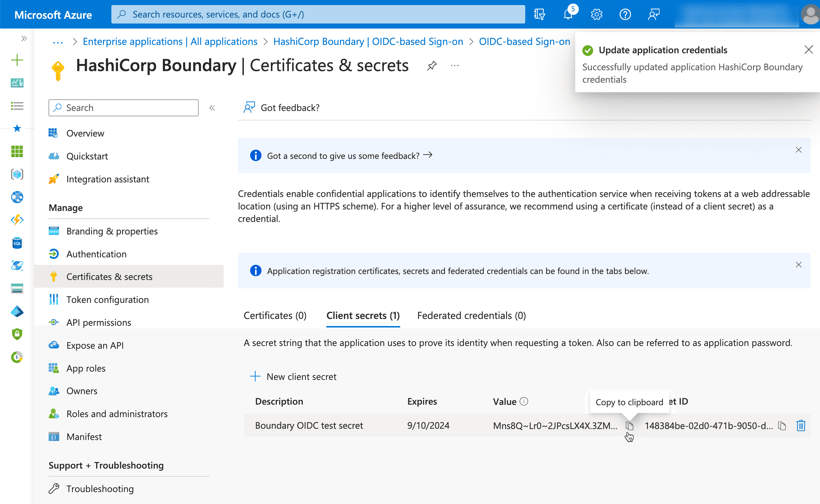Image resolution: width=820 pixels, height=504 pixels.
Task: Click Got feedback? button
Action: pyautogui.click(x=282, y=108)
